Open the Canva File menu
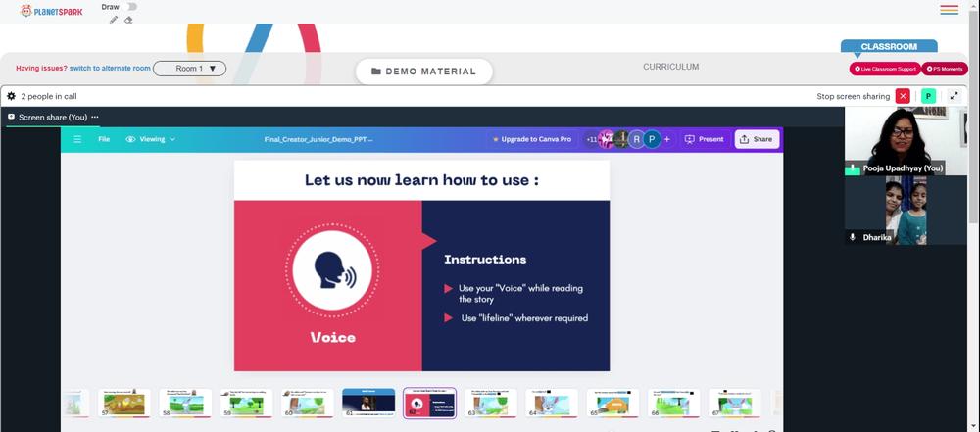980x432 pixels. click(104, 139)
